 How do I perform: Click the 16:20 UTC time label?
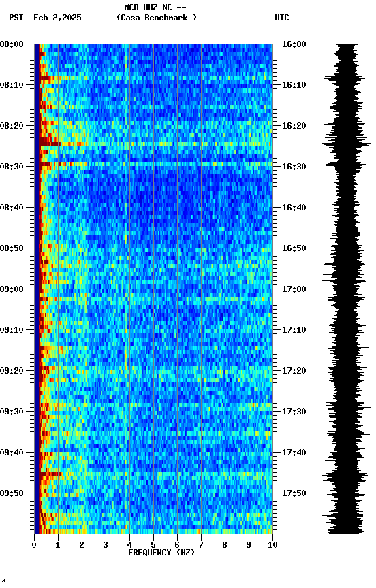coord(294,126)
